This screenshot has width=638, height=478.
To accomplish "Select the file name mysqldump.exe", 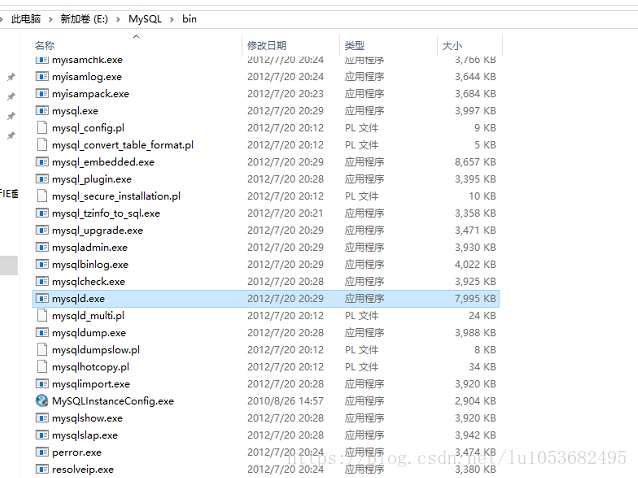I will (x=89, y=333).
